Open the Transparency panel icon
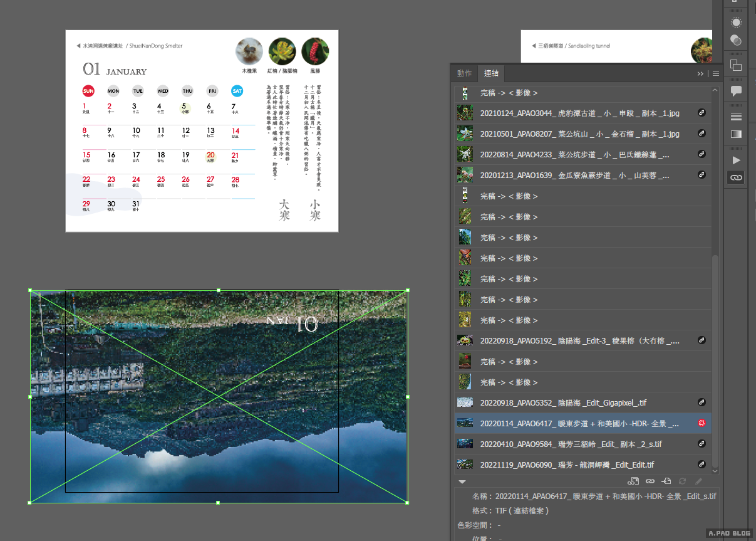Viewport: 756px width, 541px height. (736, 41)
